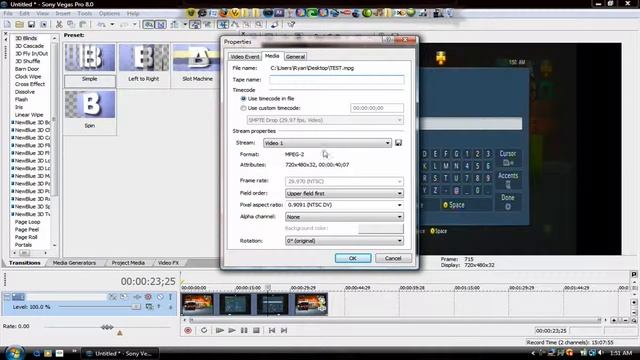Choose Cross Effect in transitions list
This screenshot has height=360, width=640.
30,84
